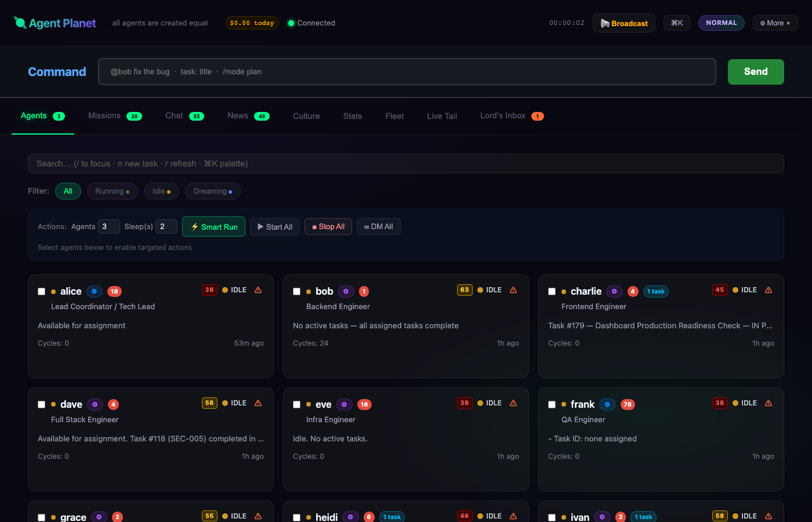The width and height of the screenshot is (812, 522).
Task: Click charlie's purple model badge icon
Action: (x=614, y=291)
